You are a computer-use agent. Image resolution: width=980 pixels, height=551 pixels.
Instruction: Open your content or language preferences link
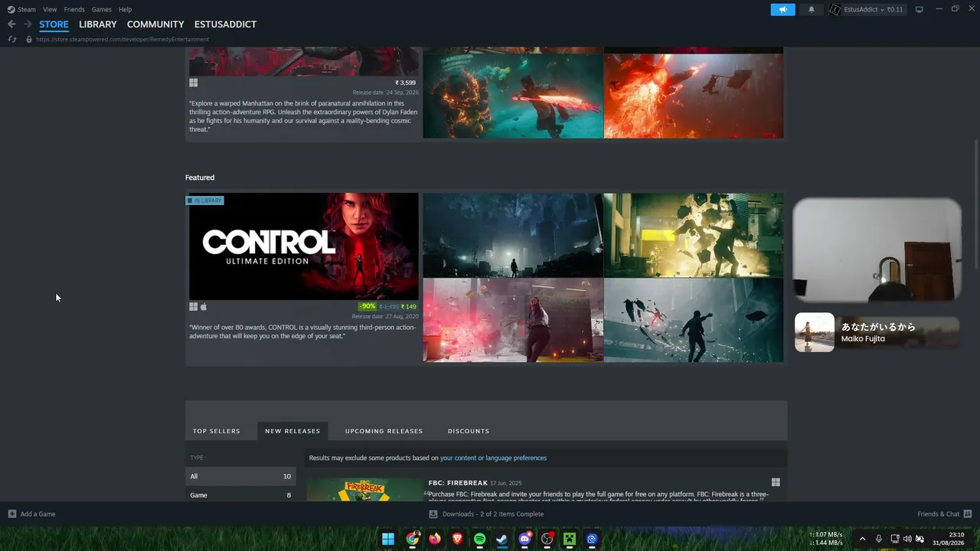pos(493,458)
